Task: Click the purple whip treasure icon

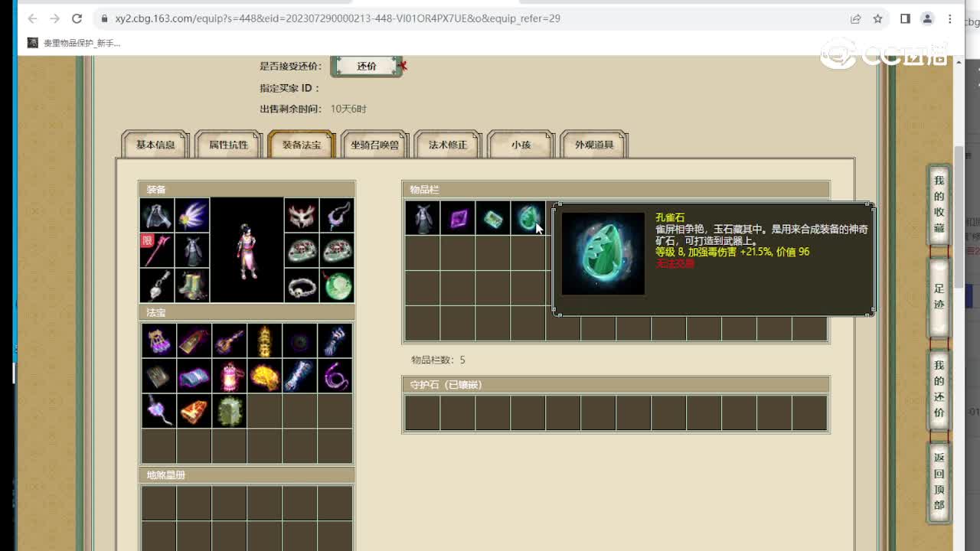Action: [x=335, y=376]
